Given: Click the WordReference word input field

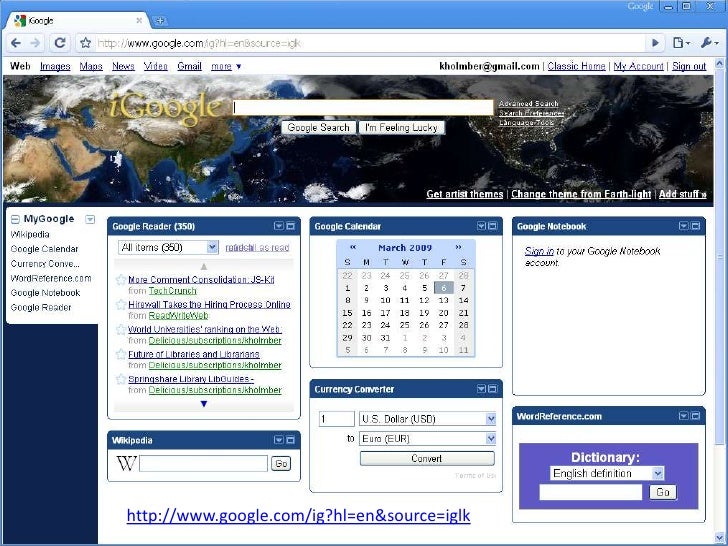Looking at the screenshot, I should [x=591, y=492].
